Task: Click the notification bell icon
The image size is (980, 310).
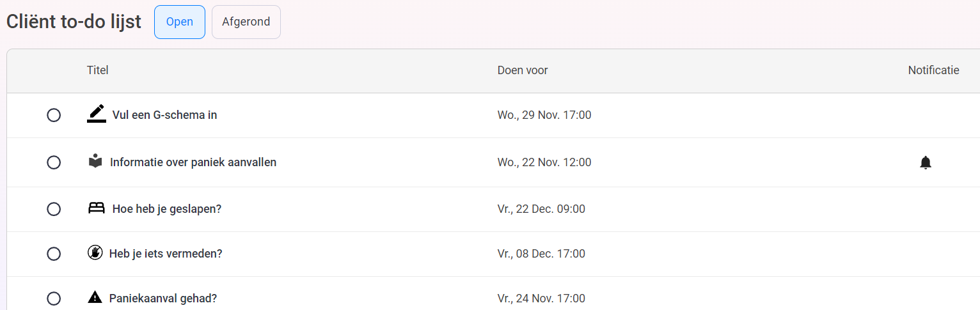Action: (x=926, y=163)
